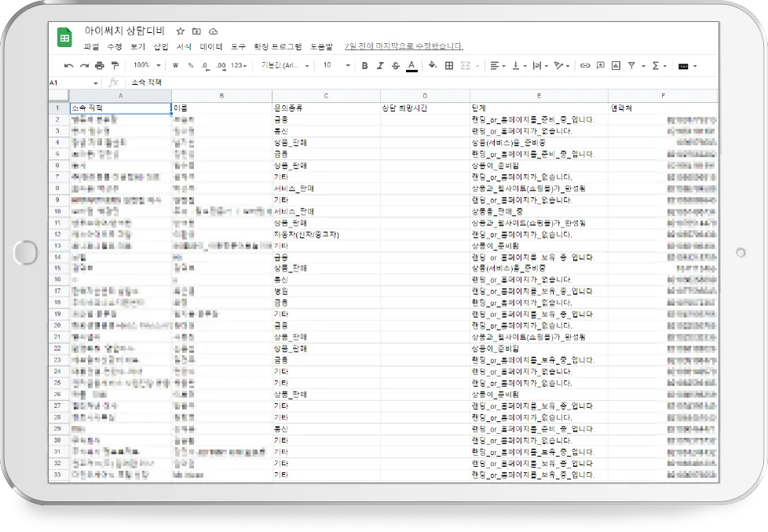Open text wrapping dropdown
The width and height of the screenshot is (768, 532).
pyautogui.click(x=540, y=66)
